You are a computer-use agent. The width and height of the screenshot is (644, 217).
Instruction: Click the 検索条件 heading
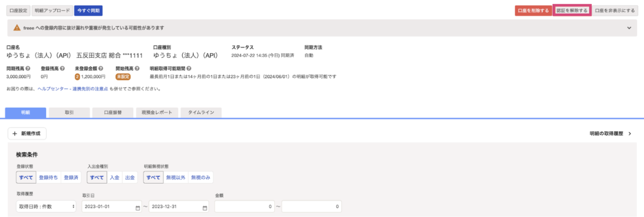(x=27, y=155)
